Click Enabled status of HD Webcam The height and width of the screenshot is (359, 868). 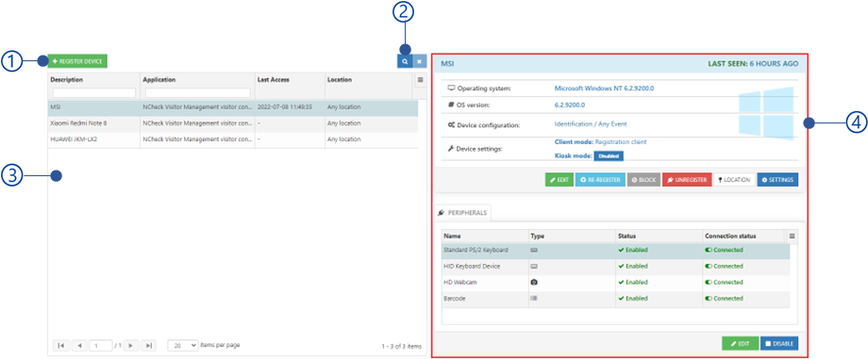[x=633, y=282]
